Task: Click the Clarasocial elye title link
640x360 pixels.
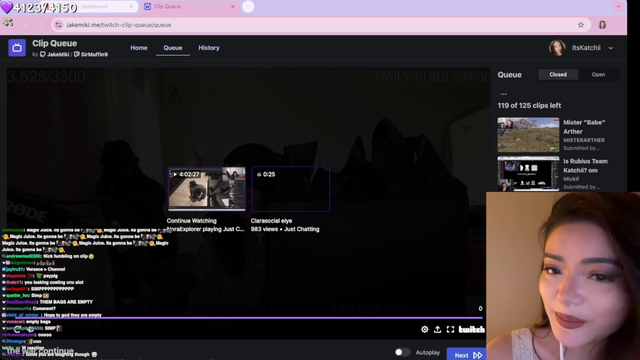Action: click(271, 221)
